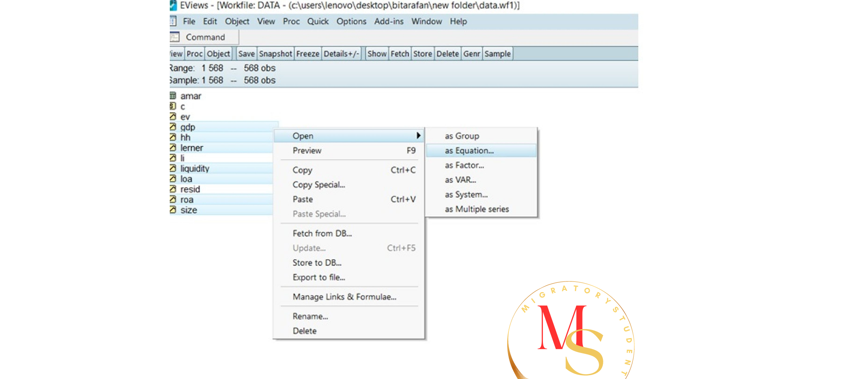Click the lerner series icon

(x=173, y=147)
